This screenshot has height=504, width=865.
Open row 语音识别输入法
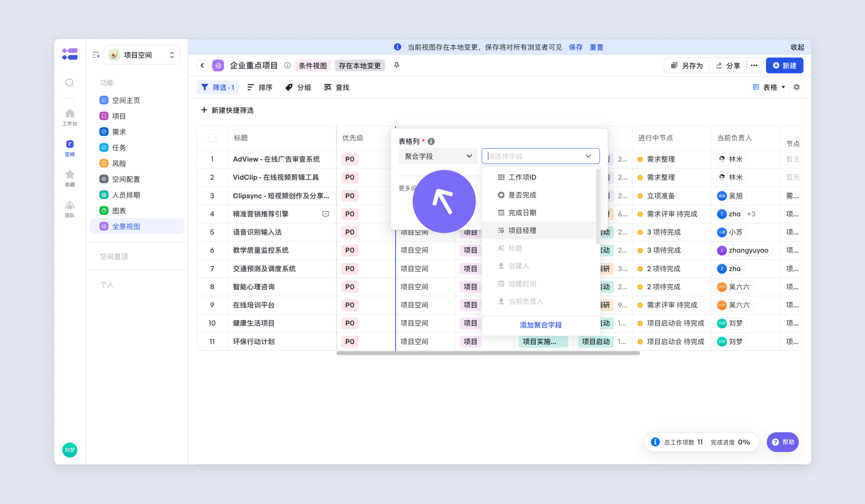click(x=257, y=232)
